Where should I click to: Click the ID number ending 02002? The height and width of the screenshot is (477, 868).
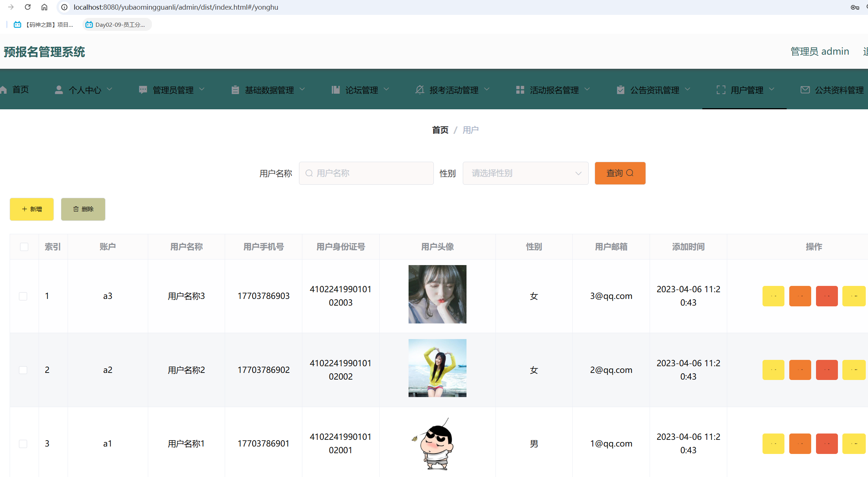point(341,370)
